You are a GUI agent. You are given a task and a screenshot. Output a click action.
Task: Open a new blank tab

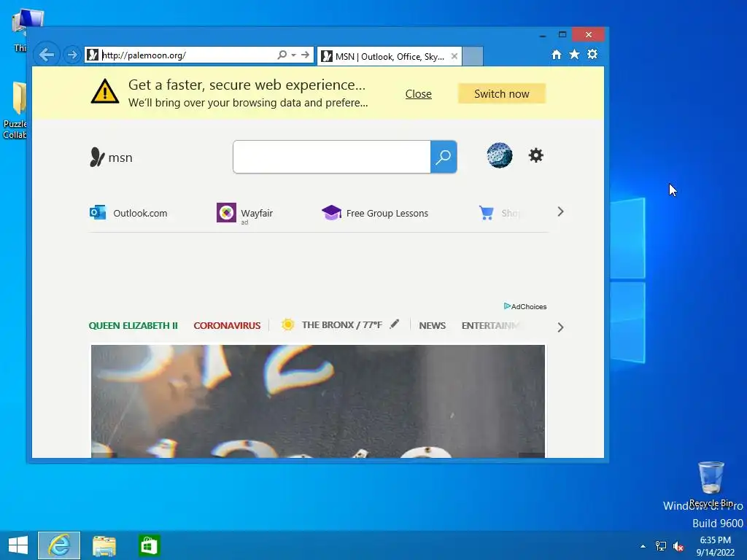473,56
